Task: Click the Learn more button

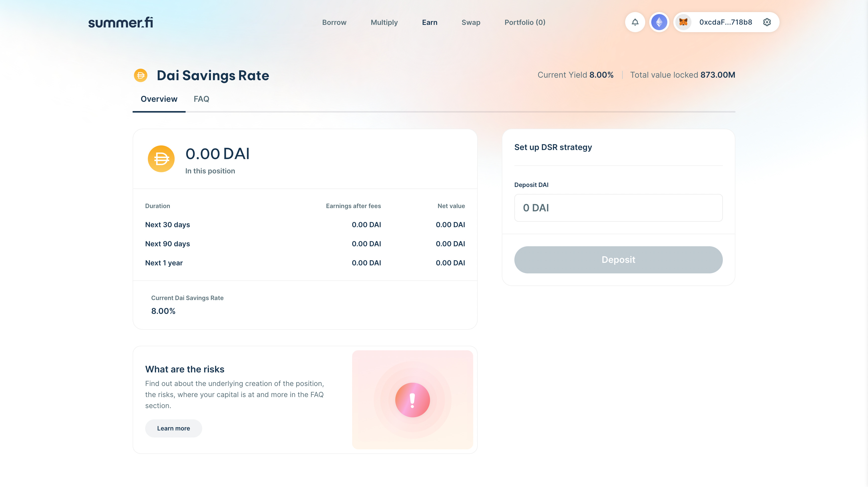Action: [x=174, y=428]
